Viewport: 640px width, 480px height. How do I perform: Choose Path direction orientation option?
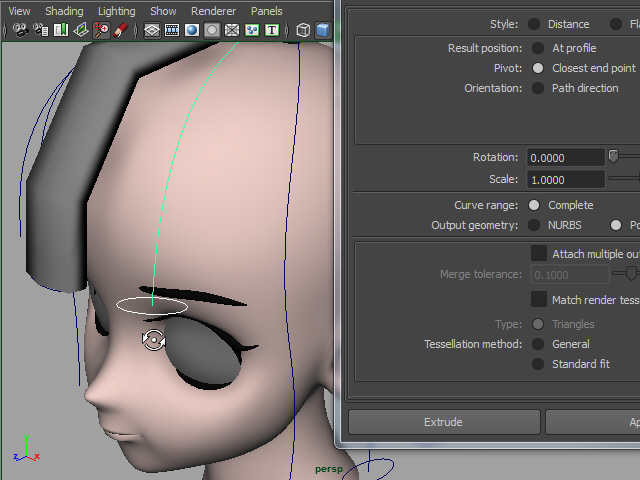[538, 88]
